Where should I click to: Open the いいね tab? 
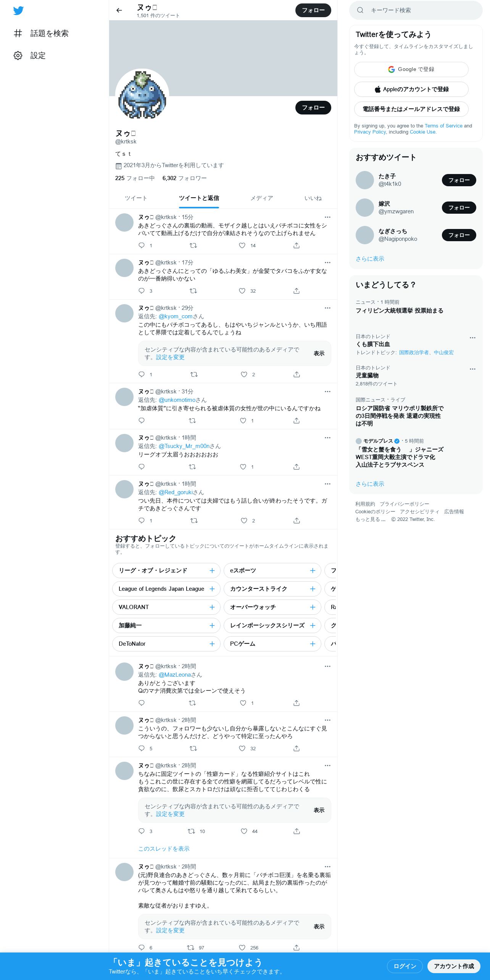pyautogui.click(x=313, y=198)
